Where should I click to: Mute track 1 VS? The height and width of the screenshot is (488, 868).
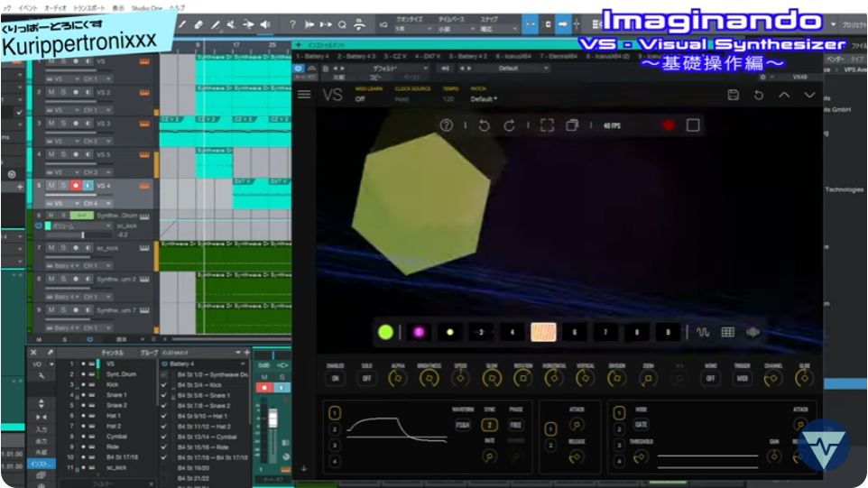pos(51,61)
